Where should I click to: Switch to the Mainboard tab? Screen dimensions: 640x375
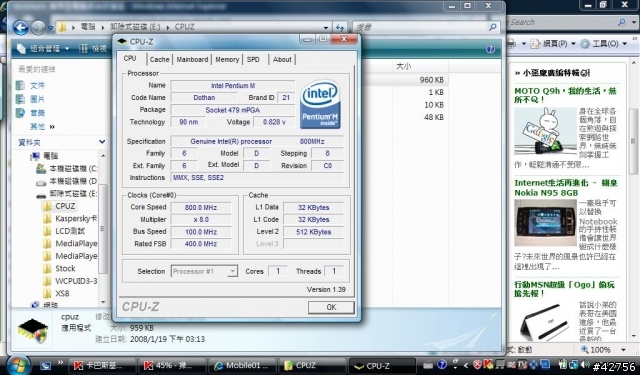tap(192, 60)
